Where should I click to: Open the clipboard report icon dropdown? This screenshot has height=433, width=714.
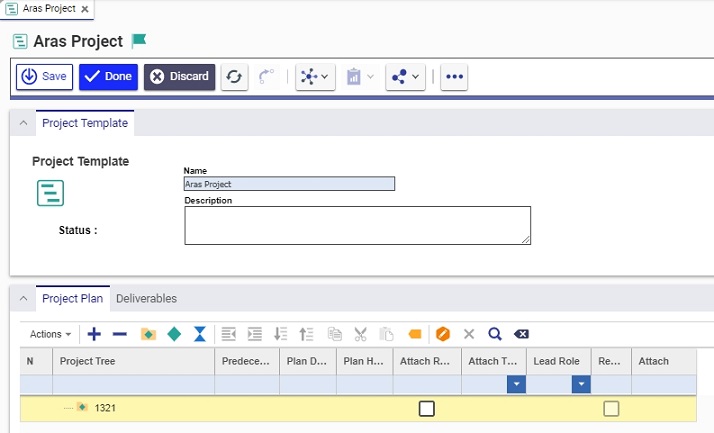tap(360, 76)
